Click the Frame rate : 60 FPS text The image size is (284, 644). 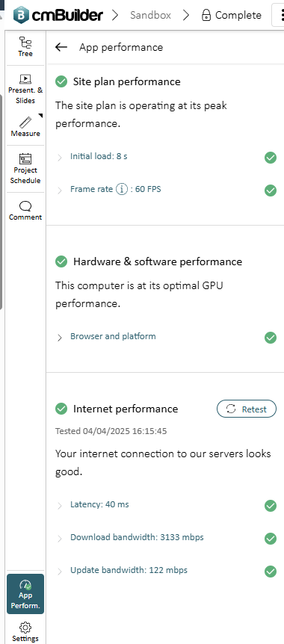116,189
